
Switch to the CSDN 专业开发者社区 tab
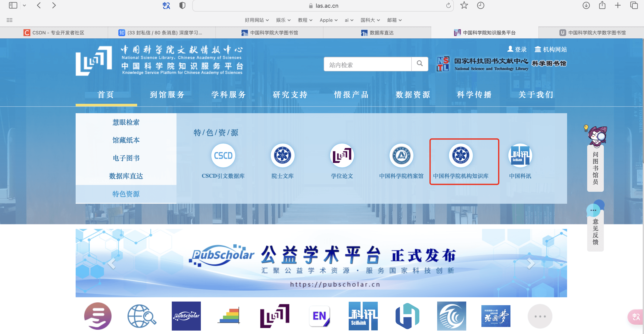pos(54,32)
